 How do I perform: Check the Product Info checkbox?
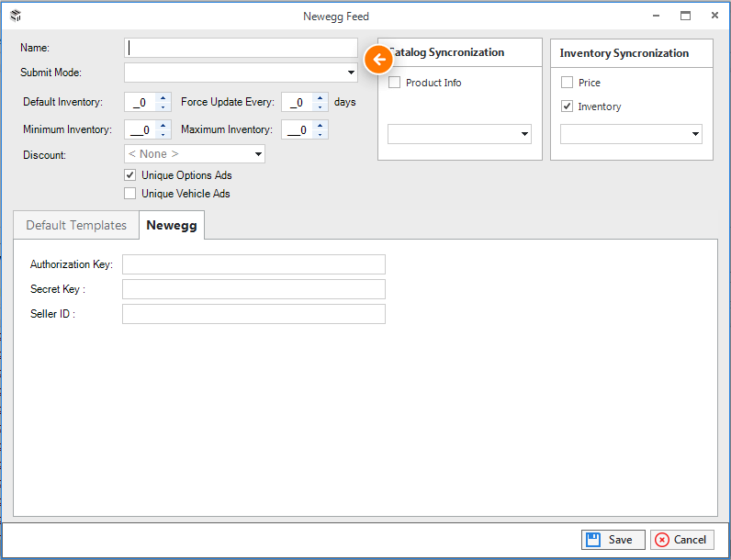(x=394, y=83)
